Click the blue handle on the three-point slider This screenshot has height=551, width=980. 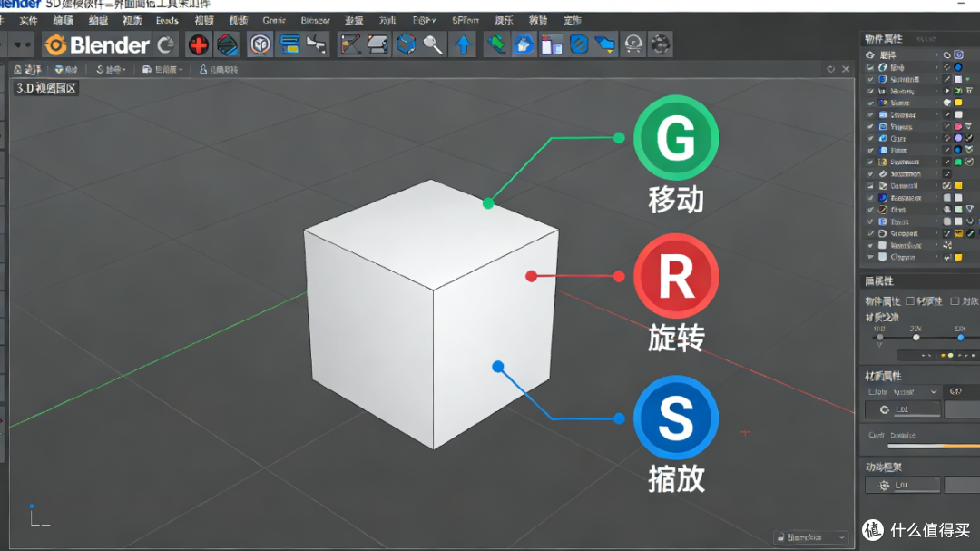[x=961, y=338]
